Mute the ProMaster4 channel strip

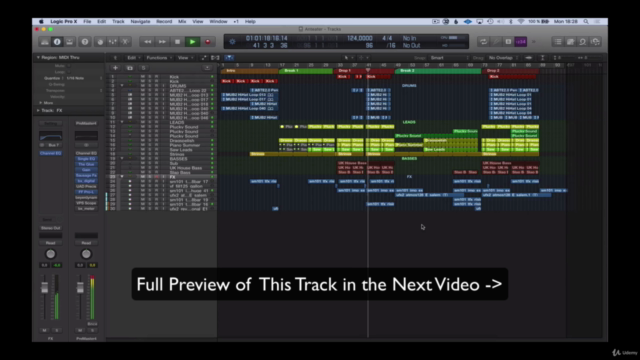pyautogui.click(x=80, y=330)
